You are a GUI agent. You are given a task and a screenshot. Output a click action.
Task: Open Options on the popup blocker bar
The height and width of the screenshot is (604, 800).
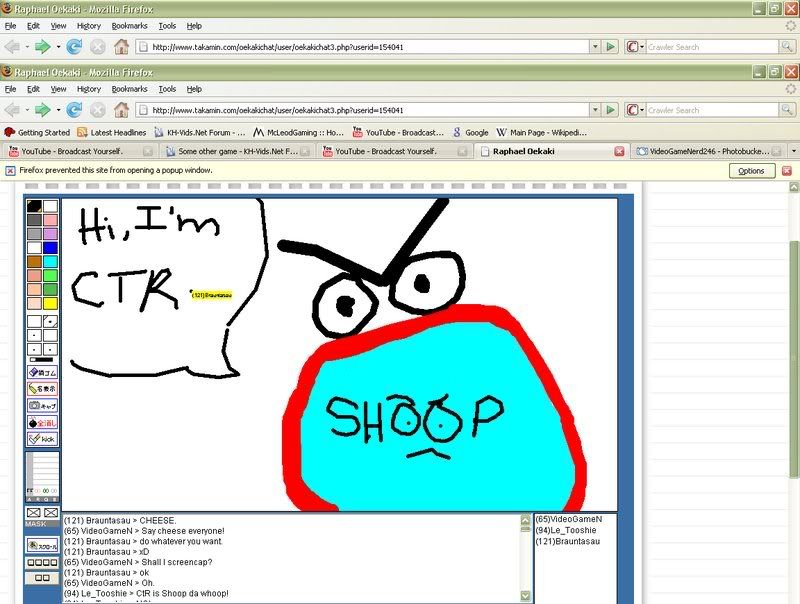[750, 171]
